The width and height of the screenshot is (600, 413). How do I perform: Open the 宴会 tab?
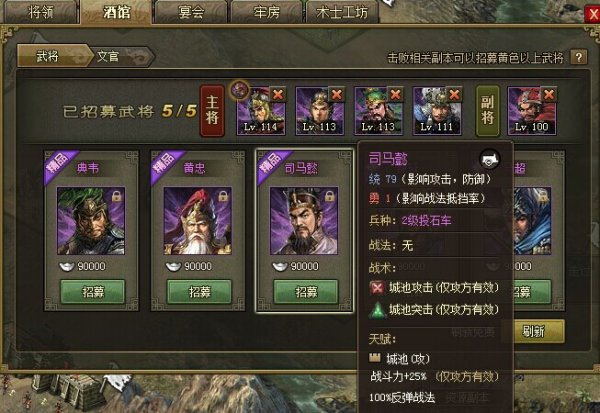tap(191, 12)
